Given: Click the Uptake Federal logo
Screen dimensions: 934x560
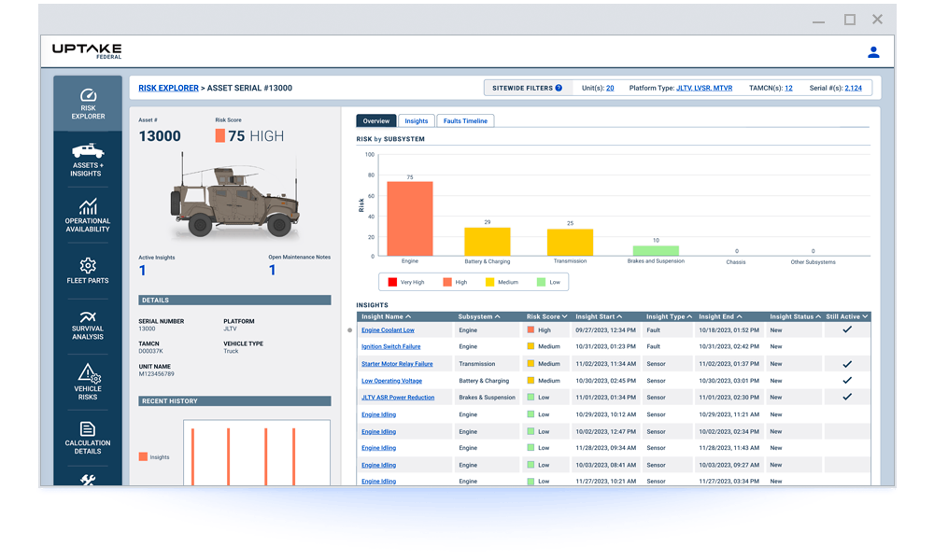Looking at the screenshot, I should click(87, 50).
